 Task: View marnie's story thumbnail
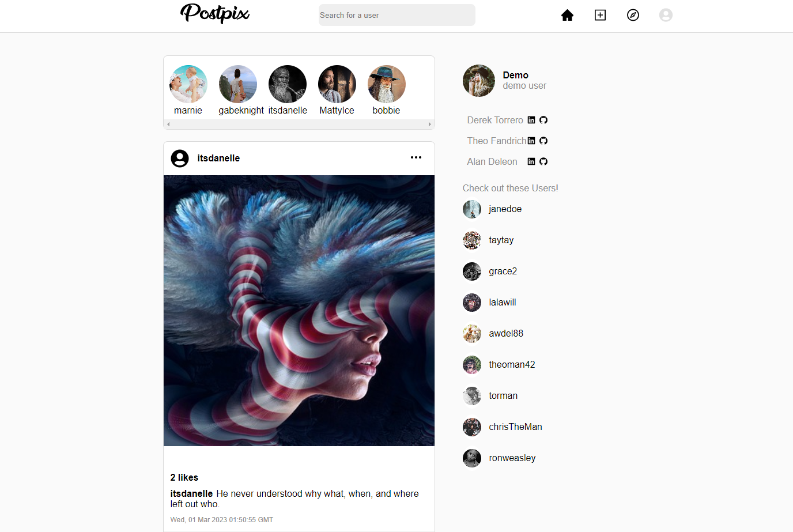tap(188, 84)
